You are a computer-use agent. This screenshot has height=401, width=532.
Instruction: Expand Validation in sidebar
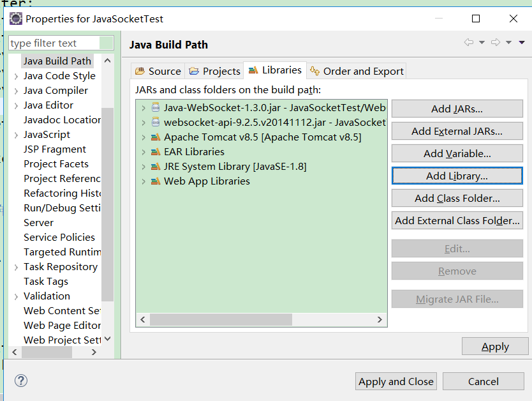[16, 296]
